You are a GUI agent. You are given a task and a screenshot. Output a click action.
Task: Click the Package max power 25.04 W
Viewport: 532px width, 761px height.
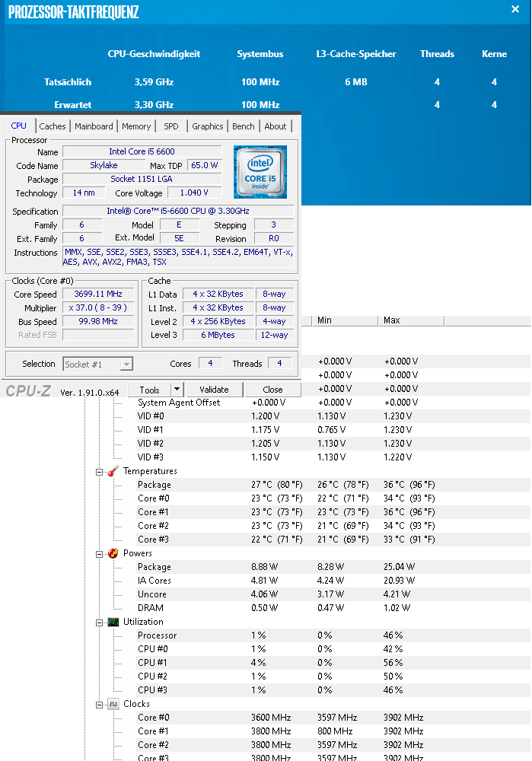coord(399,566)
